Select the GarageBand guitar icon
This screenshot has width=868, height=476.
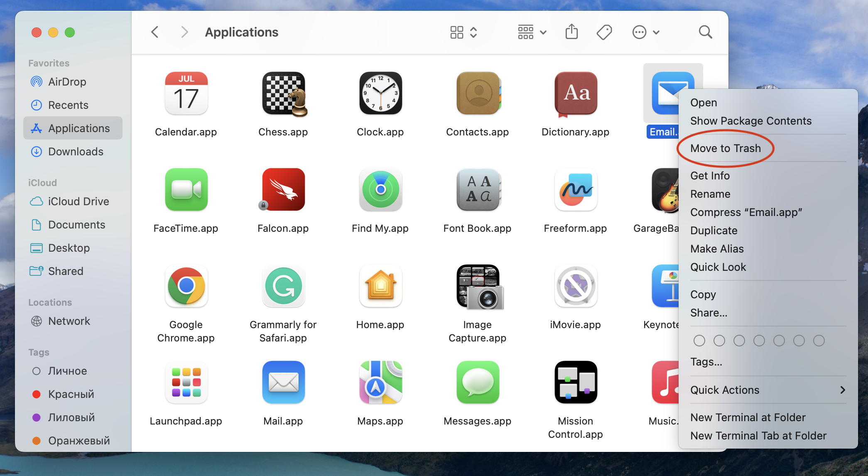click(665, 191)
